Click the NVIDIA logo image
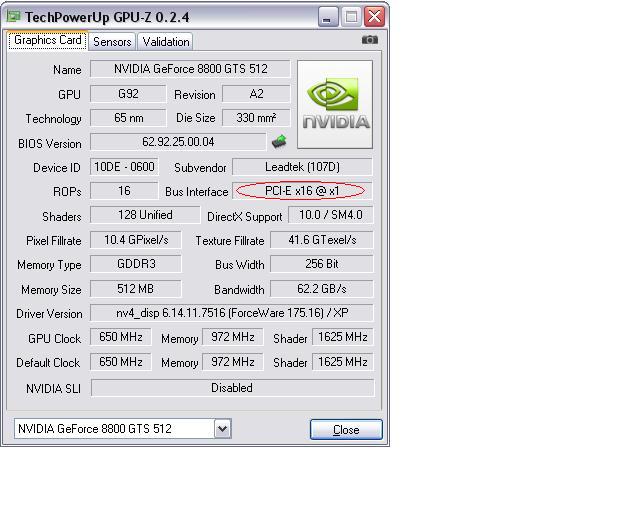Screen dimensions: 640x512 [335, 105]
